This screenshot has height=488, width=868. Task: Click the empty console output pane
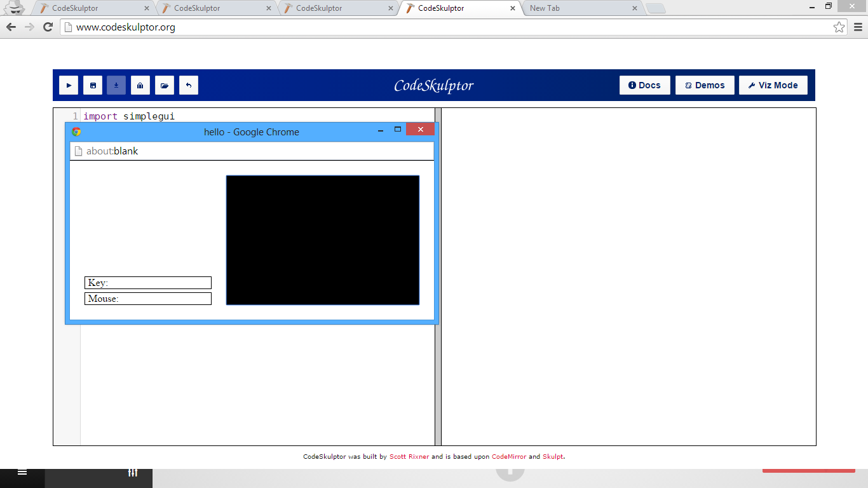[628, 276]
